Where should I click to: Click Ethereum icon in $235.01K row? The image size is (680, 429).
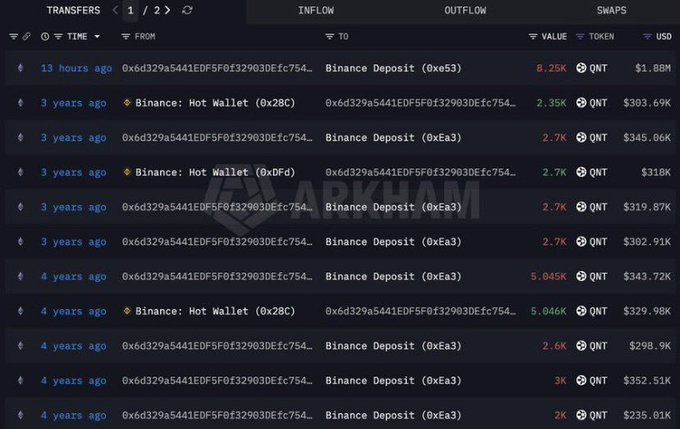pyautogui.click(x=20, y=415)
